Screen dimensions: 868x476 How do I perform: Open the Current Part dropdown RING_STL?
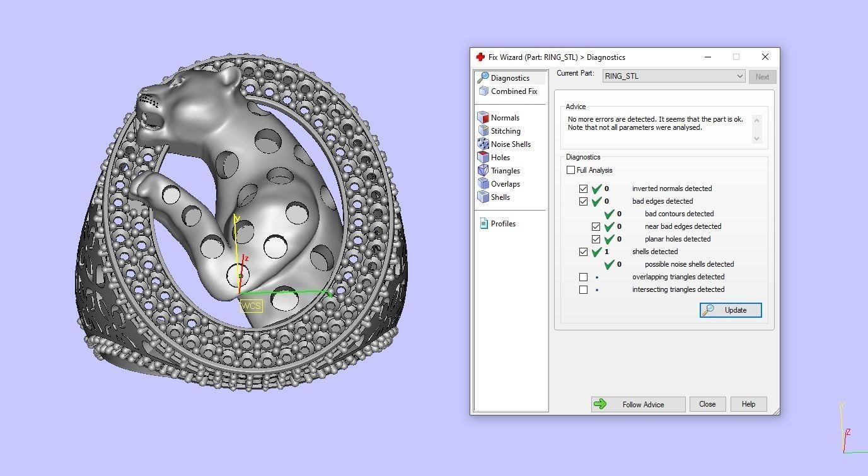tap(674, 76)
